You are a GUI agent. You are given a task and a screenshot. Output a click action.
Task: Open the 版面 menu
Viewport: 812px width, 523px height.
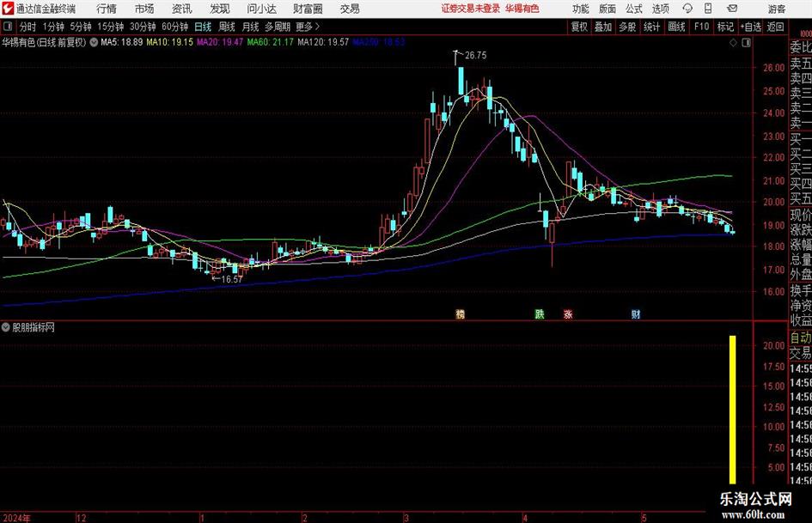(x=607, y=9)
